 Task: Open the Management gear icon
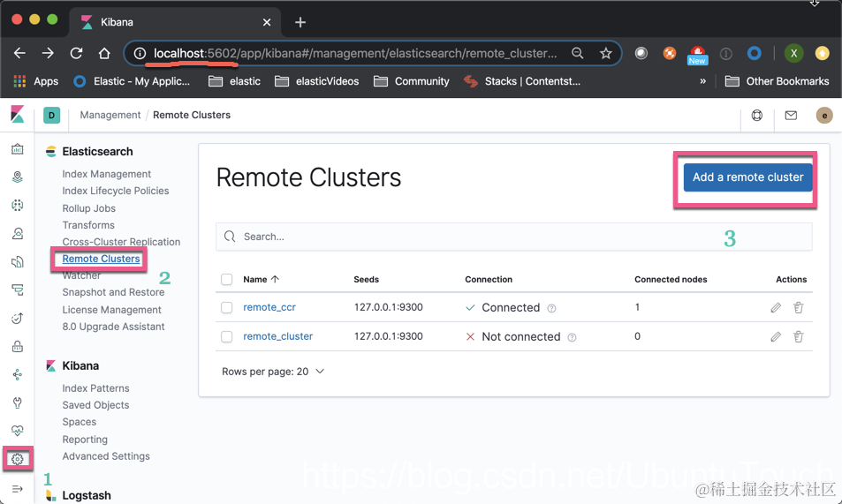coord(17,459)
